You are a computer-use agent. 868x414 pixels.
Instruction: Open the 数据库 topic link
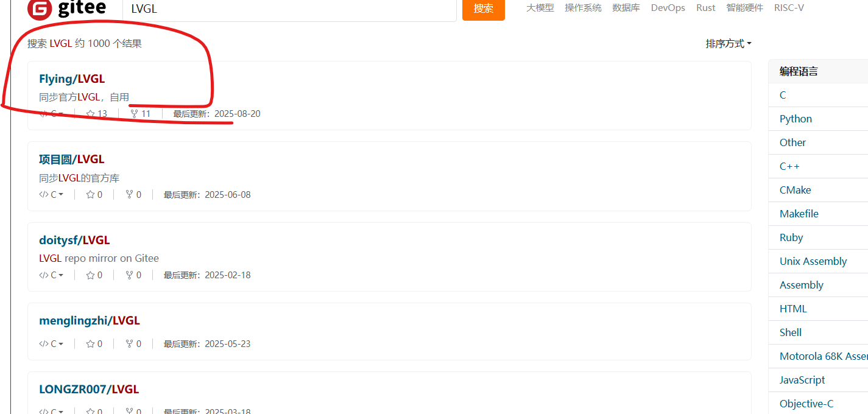[626, 8]
